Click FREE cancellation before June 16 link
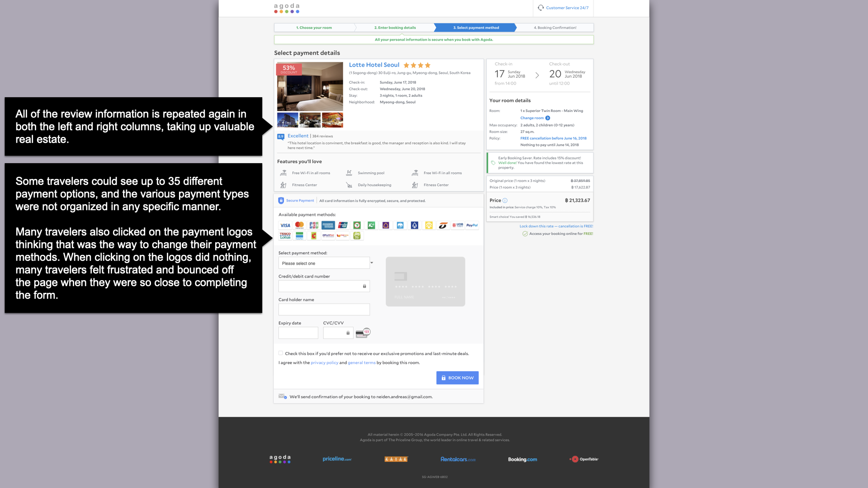 pyautogui.click(x=553, y=138)
